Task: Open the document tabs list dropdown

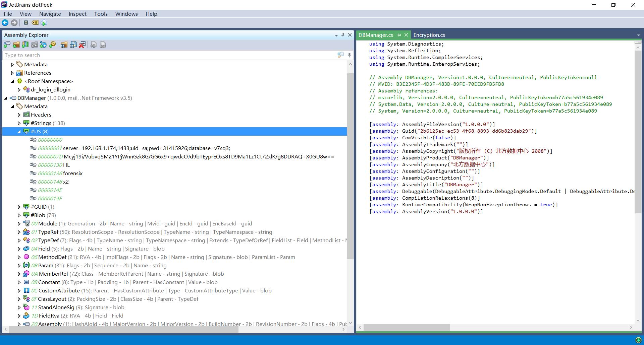Action: tap(638, 35)
